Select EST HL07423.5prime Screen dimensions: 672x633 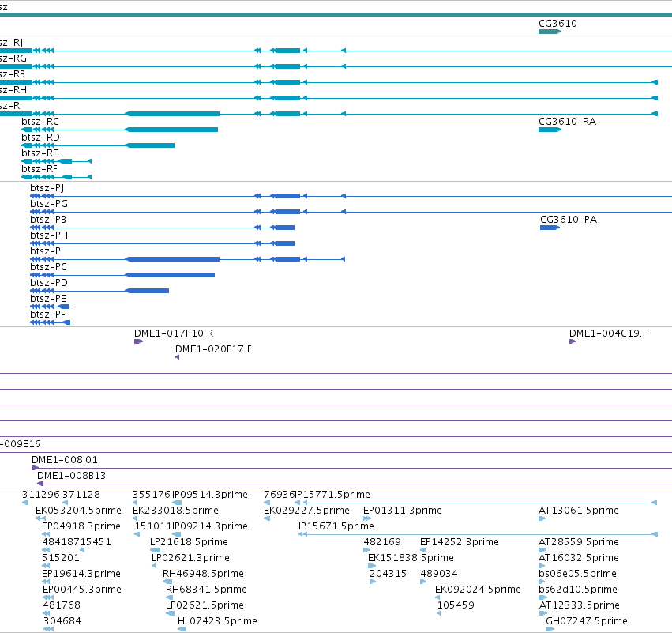click(217, 621)
